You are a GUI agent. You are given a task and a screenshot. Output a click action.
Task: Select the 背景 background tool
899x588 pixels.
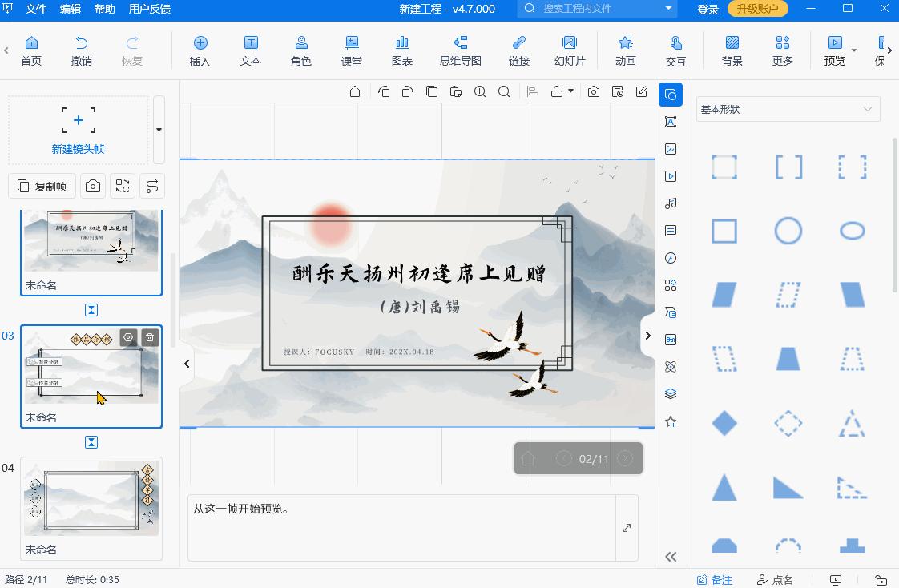(732, 50)
